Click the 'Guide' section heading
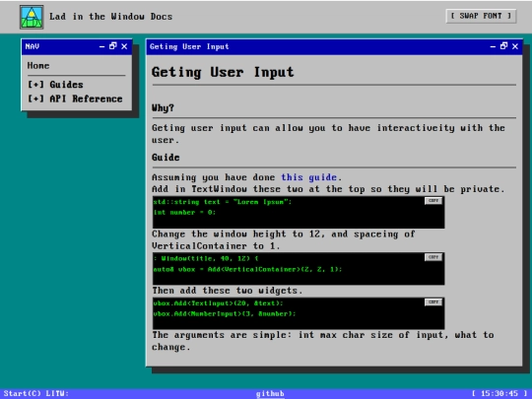This screenshot has height=399, width=532. [166, 158]
